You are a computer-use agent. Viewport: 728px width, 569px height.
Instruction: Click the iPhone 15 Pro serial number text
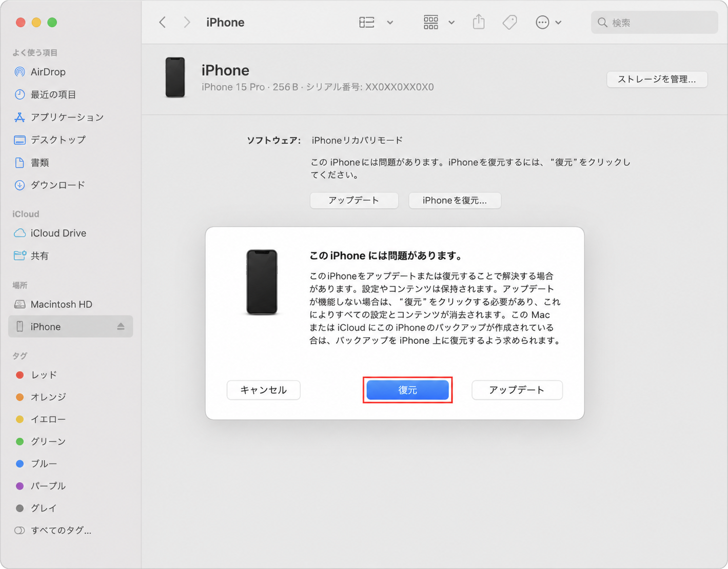click(x=318, y=87)
